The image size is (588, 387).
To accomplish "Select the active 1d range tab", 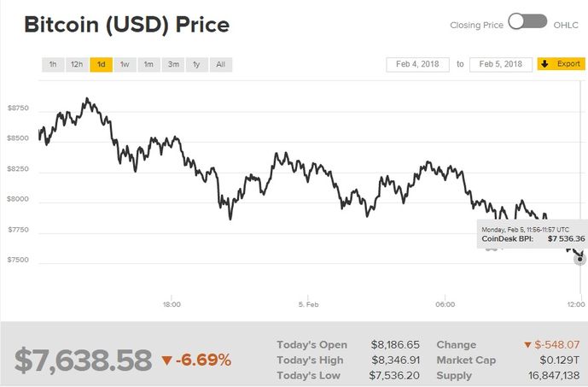I will coord(101,64).
